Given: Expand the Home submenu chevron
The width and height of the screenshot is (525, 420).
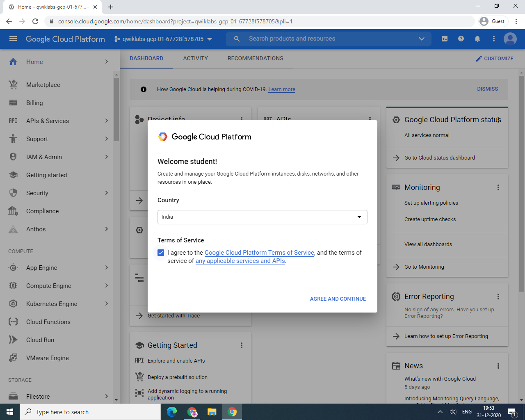Looking at the screenshot, I should coord(107,62).
